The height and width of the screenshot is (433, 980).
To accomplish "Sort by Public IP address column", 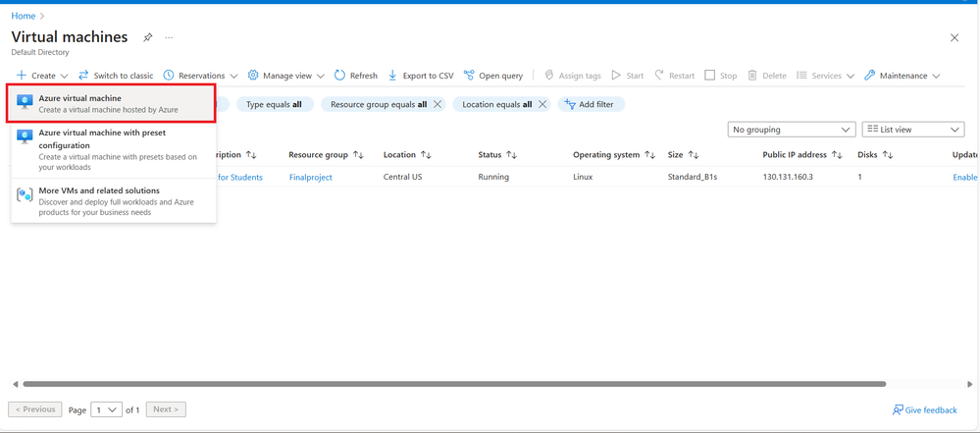I will pos(801,154).
